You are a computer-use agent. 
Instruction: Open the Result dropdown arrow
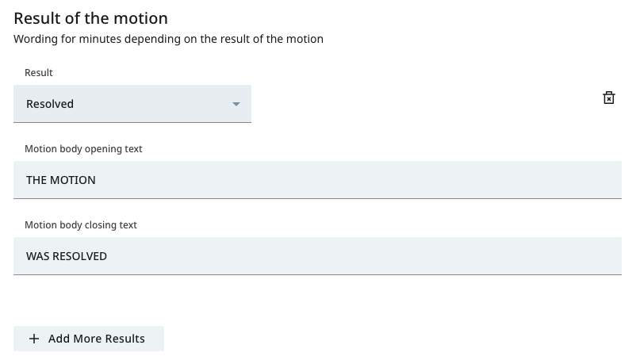(236, 104)
